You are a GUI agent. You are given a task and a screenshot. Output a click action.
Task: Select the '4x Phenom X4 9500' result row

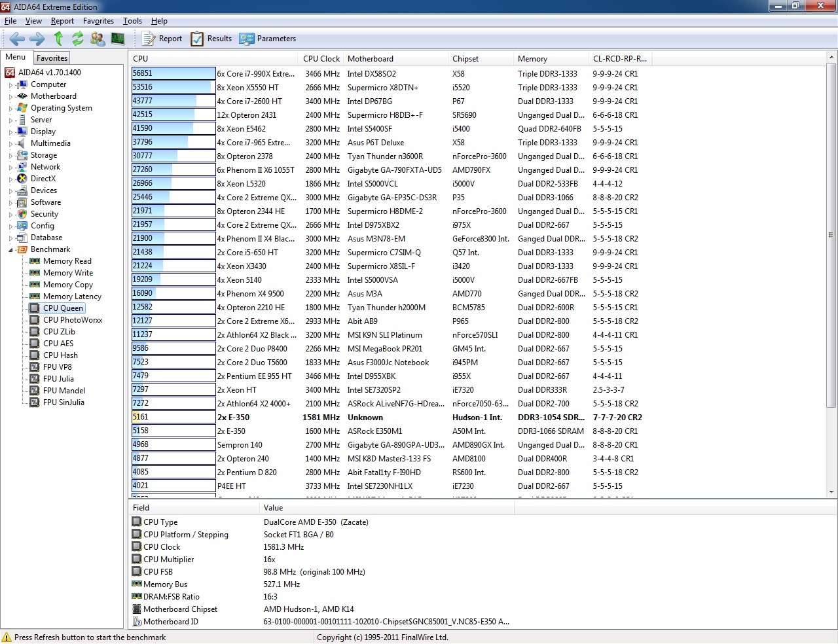pyautogui.click(x=392, y=294)
